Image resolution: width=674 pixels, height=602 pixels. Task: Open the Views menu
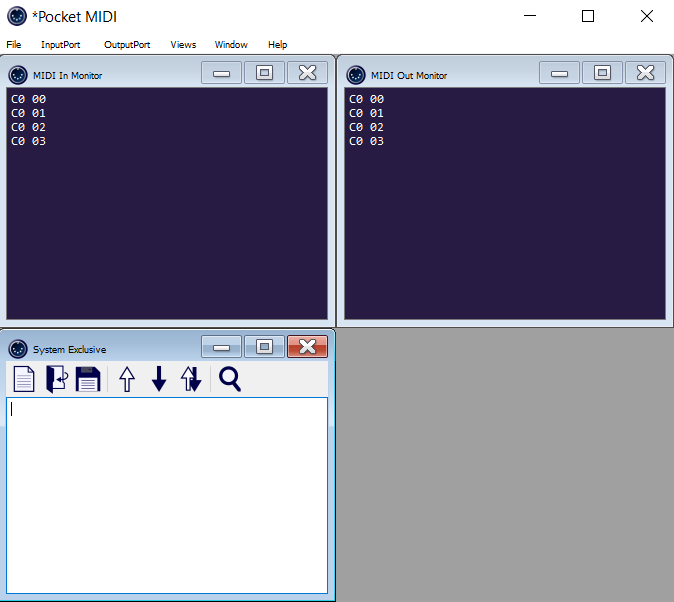point(183,45)
